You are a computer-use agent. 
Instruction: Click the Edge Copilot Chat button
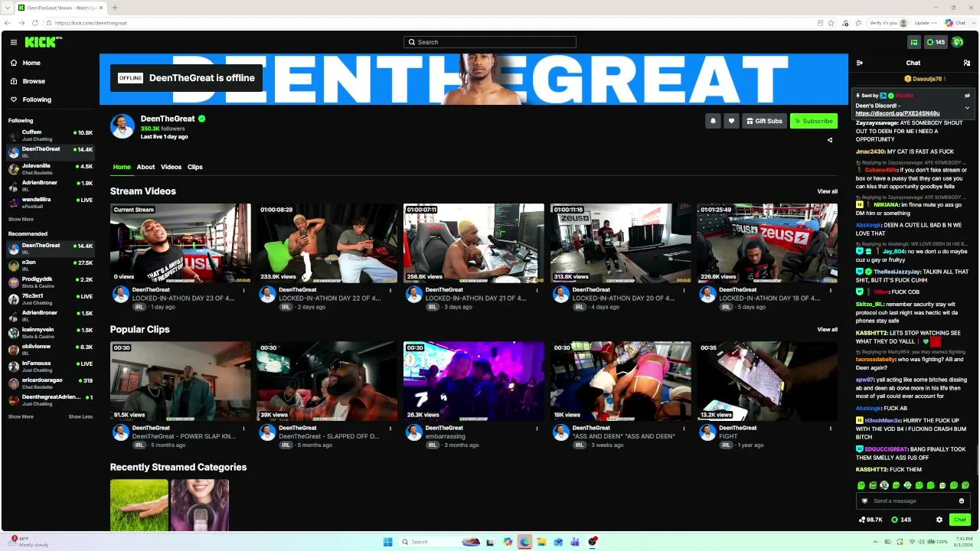pyautogui.click(x=955, y=23)
